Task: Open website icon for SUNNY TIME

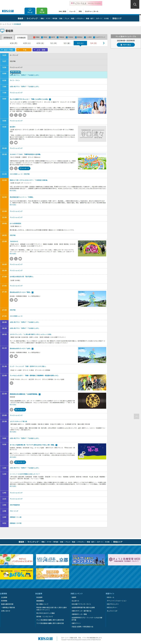Action: (11, 168)
